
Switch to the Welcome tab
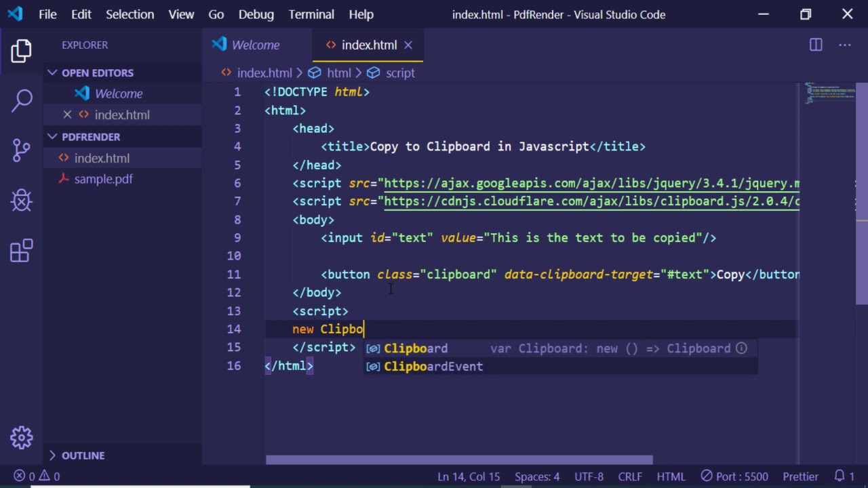[255, 45]
